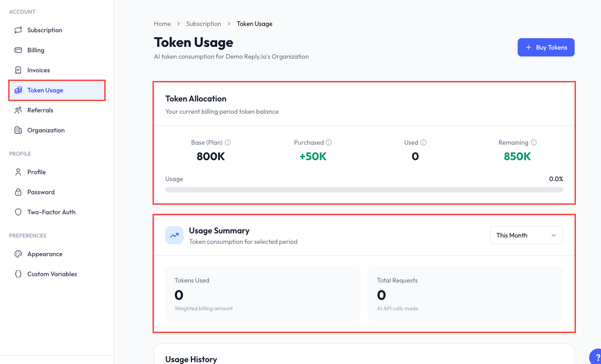
Task: Click the token Usage progress bar
Action: [x=364, y=190]
